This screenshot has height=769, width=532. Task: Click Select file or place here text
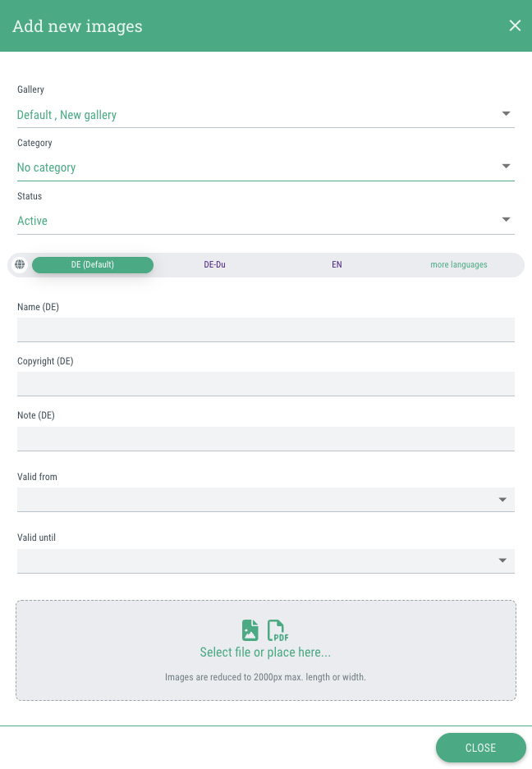pyautogui.click(x=265, y=652)
